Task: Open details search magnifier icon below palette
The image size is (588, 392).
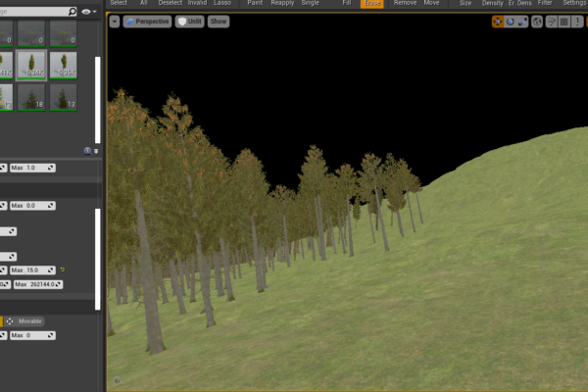Action: tap(88, 151)
